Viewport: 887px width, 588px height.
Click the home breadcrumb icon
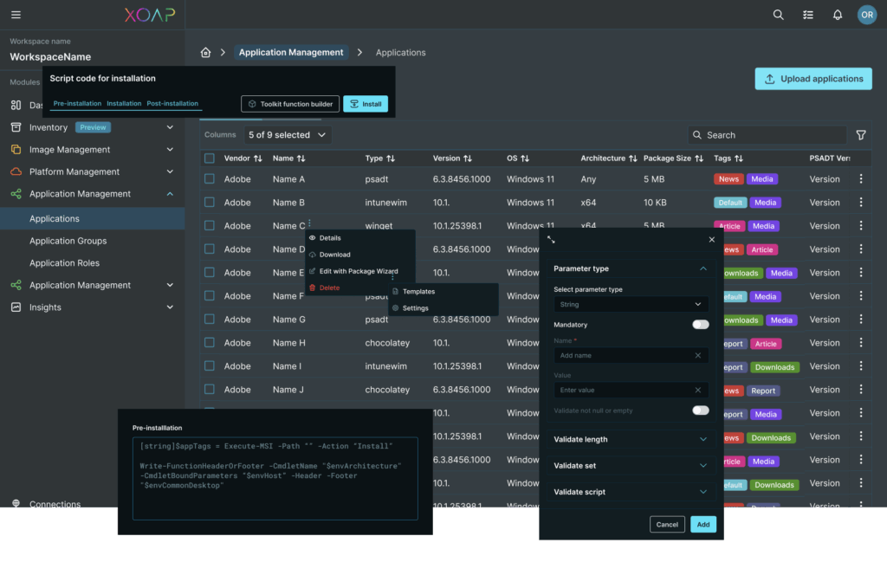[x=205, y=53]
